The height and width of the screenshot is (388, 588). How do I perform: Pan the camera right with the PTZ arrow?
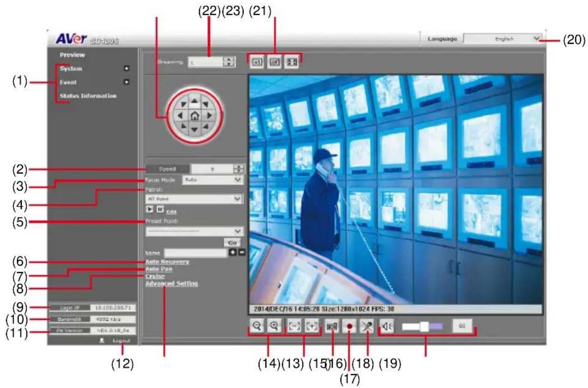click(x=209, y=115)
